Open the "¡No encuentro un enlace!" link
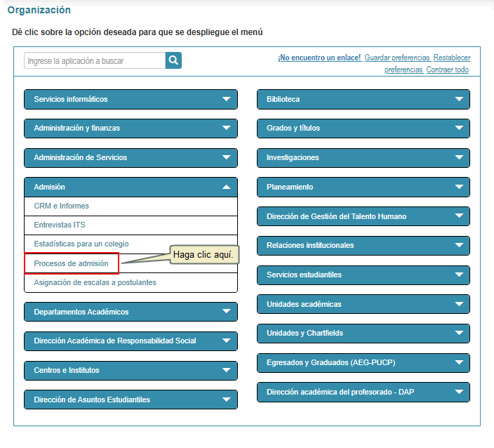The width and height of the screenshot is (494, 448). coord(319,58)
